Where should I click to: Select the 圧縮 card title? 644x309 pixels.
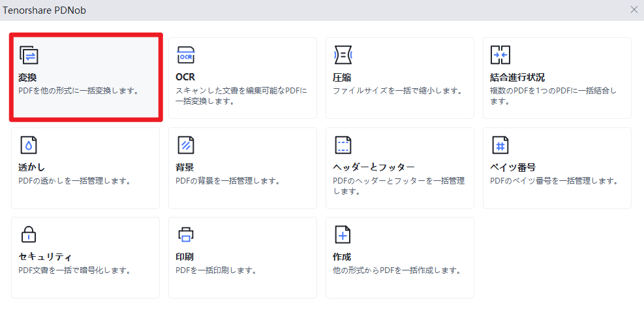point(342,78)
